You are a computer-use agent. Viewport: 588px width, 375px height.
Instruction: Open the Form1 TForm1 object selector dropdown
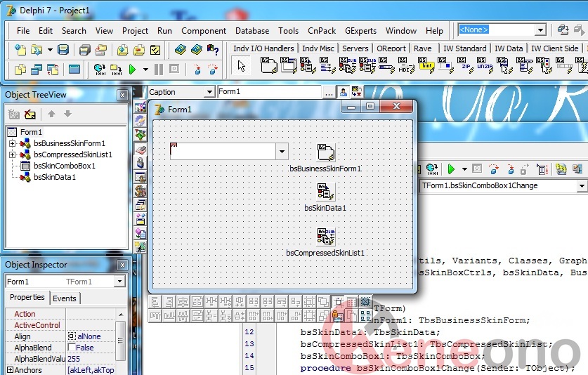click(x=119, y=281)
